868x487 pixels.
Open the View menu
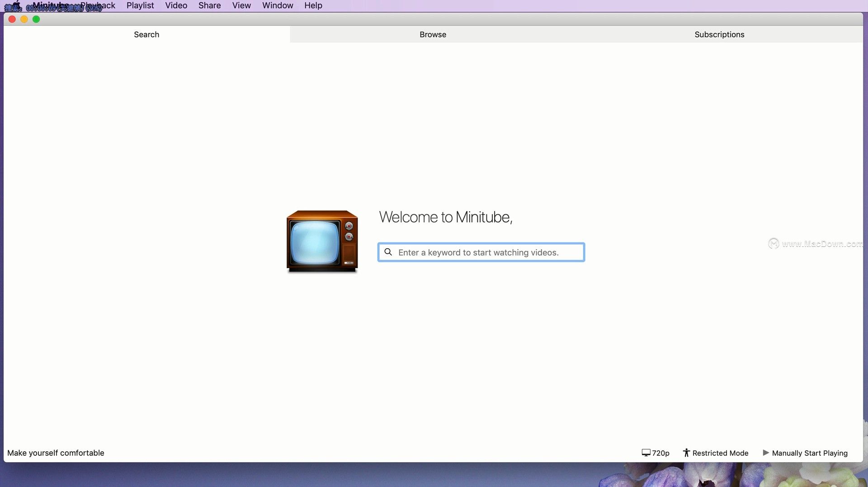pyautogui.click(x=241, y=5)
